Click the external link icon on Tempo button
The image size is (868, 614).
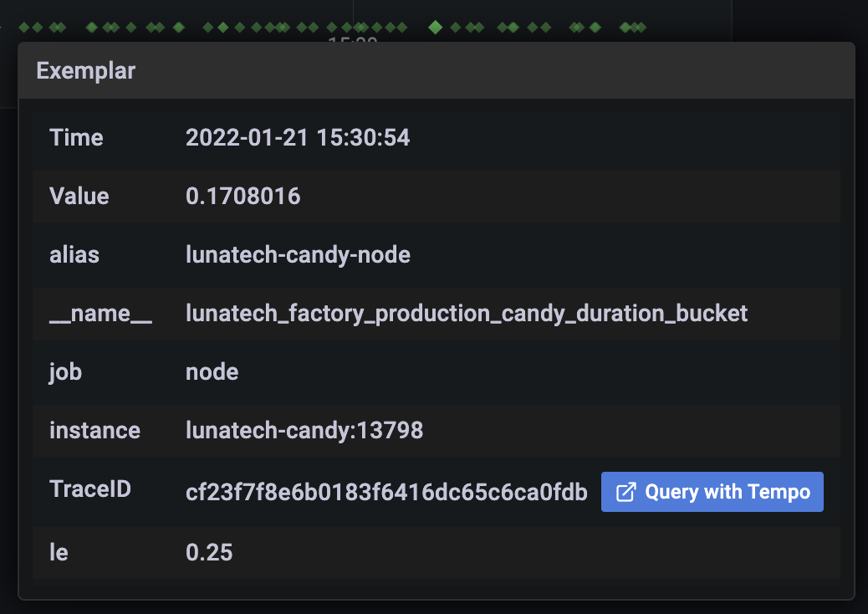coord(626,492)
